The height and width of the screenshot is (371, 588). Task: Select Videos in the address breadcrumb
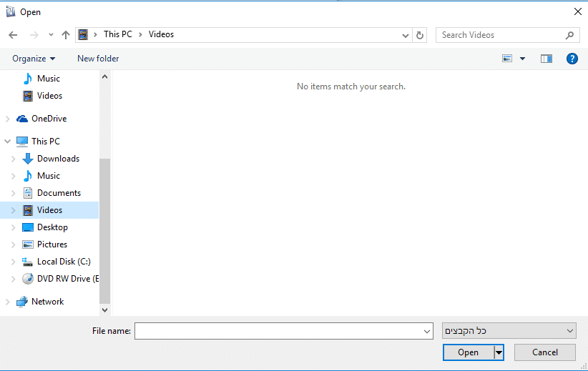pyautogui.click(x=161, y=34)
